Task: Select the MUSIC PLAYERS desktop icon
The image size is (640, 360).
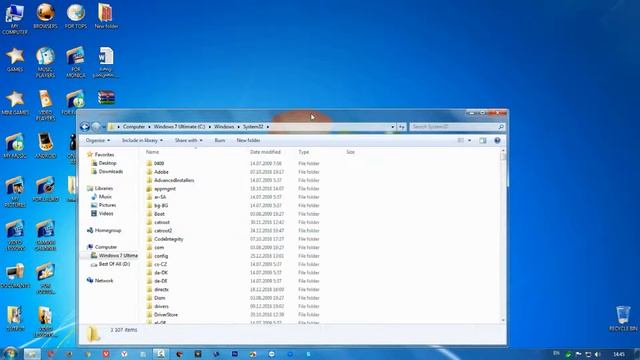Action: pos(45,62)
